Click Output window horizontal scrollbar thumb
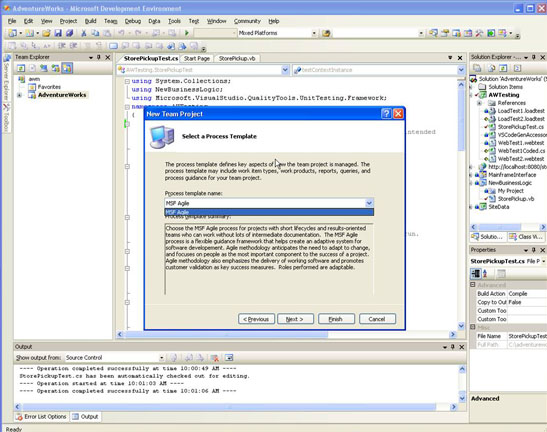 point(230,407)
